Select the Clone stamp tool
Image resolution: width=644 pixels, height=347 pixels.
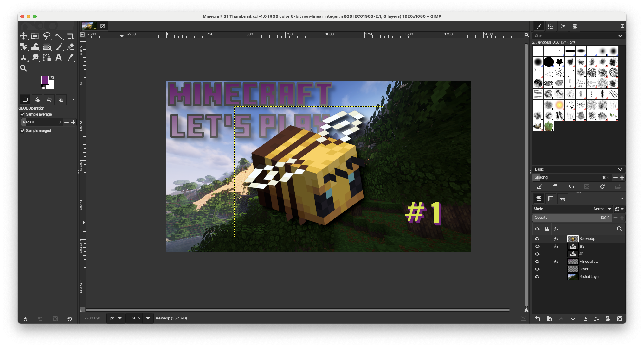coord(23,57)
